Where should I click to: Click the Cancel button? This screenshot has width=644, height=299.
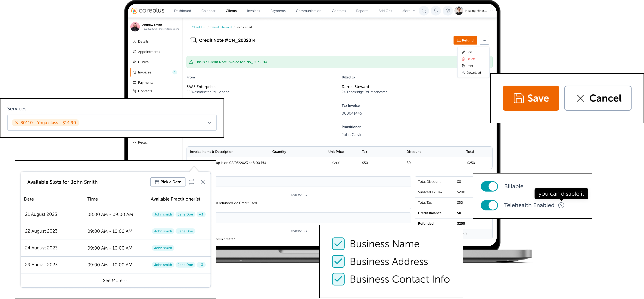[598, 98]
